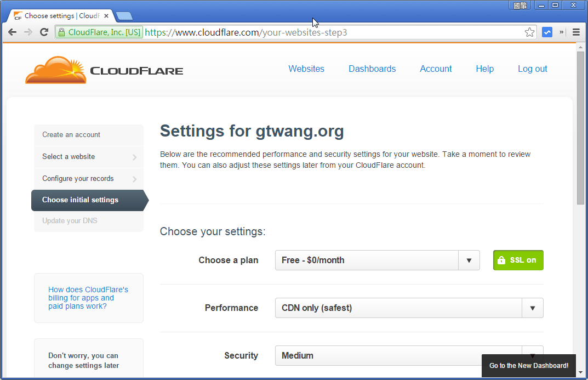The height and width of the screenshot is (380, 588).
Task: Click the CloudFlare logo icon
Action: coord(55,70)
